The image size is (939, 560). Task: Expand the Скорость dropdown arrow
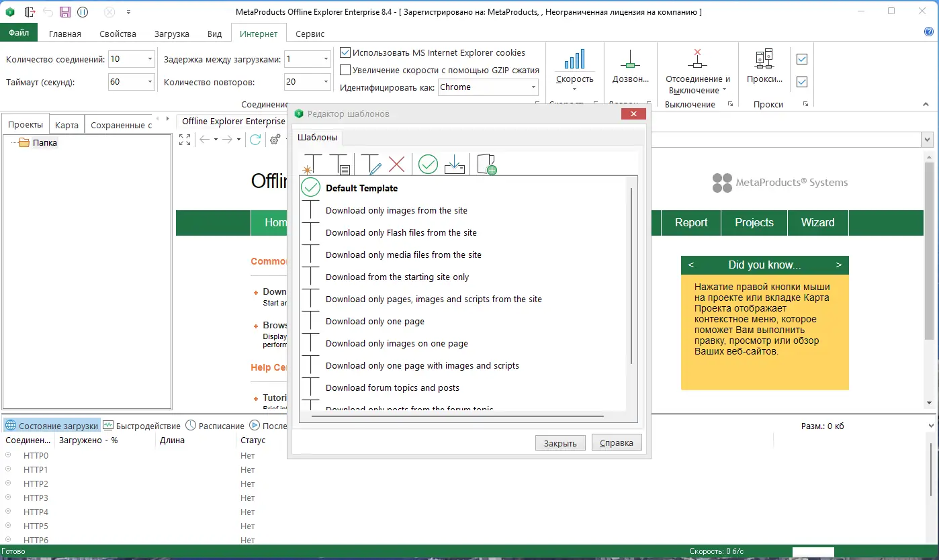pos(574,90)
